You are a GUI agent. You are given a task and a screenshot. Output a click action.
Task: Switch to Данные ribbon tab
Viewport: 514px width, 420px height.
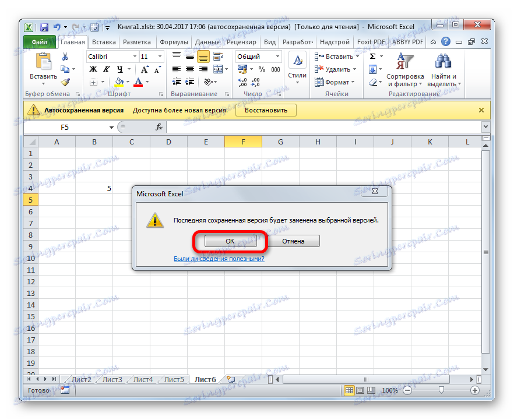click(207, 42)
